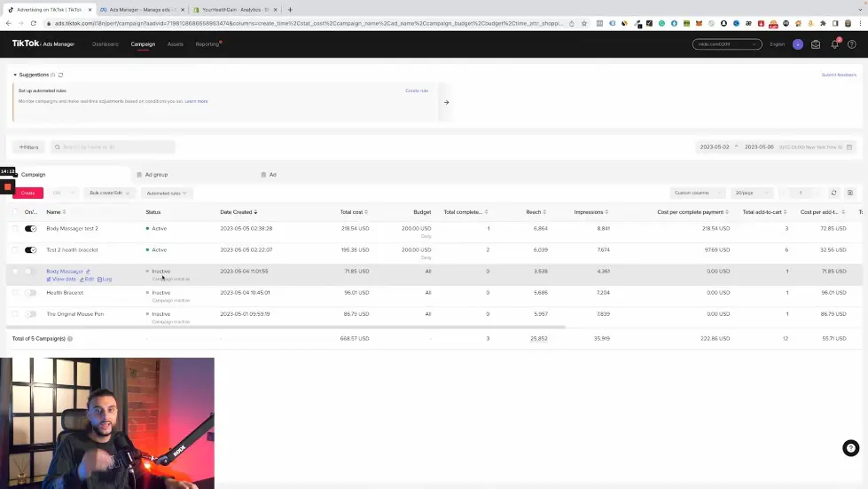This screenshot has width=868, height=489.
Task: Tick checkbox for The Original Mouse Pen row
Action: [15, 314]
